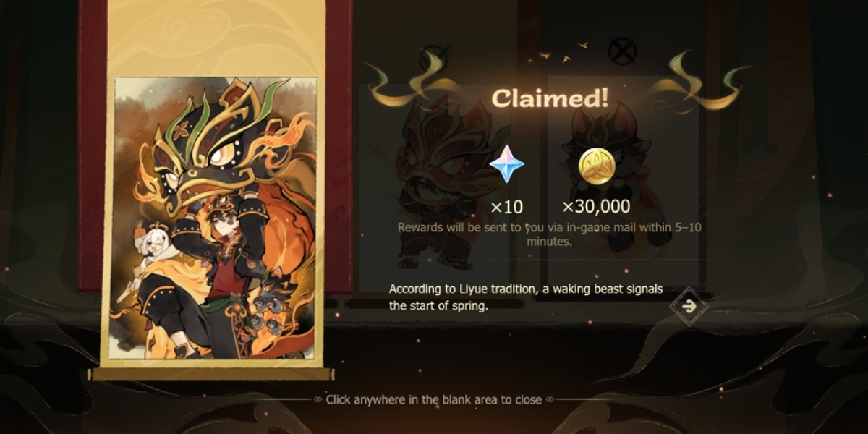
Task: Click the dimmed circular X mark above right card
Action: [x=622, y=51]
